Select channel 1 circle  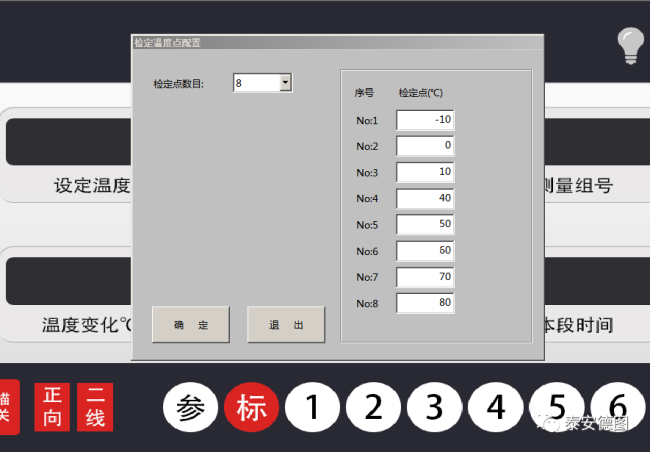[x=312, y=407]
